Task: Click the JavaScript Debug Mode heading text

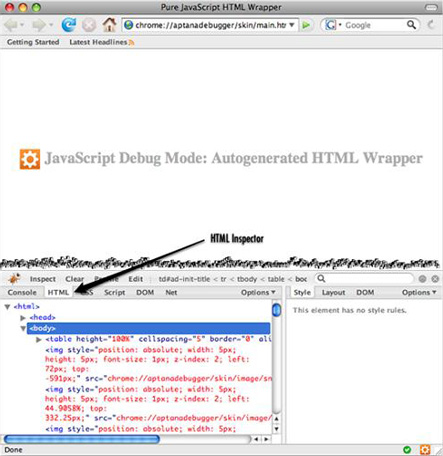Action: click(234, 158)
